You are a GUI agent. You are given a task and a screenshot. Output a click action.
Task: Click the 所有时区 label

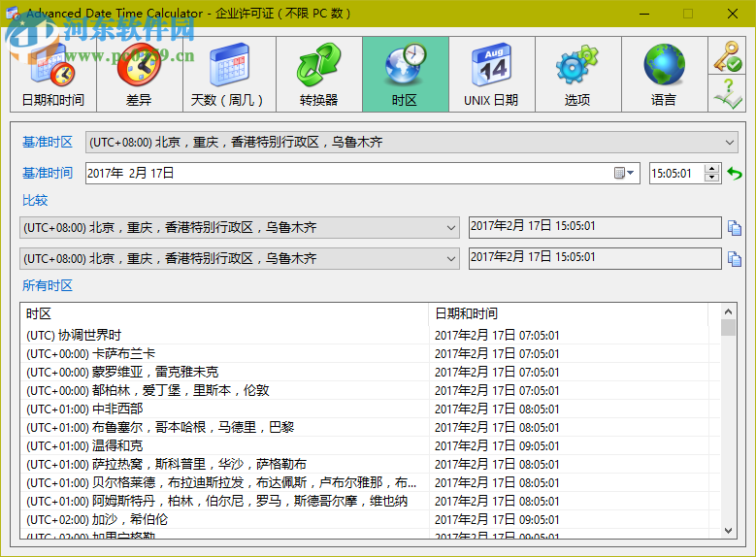pos(48,285)
